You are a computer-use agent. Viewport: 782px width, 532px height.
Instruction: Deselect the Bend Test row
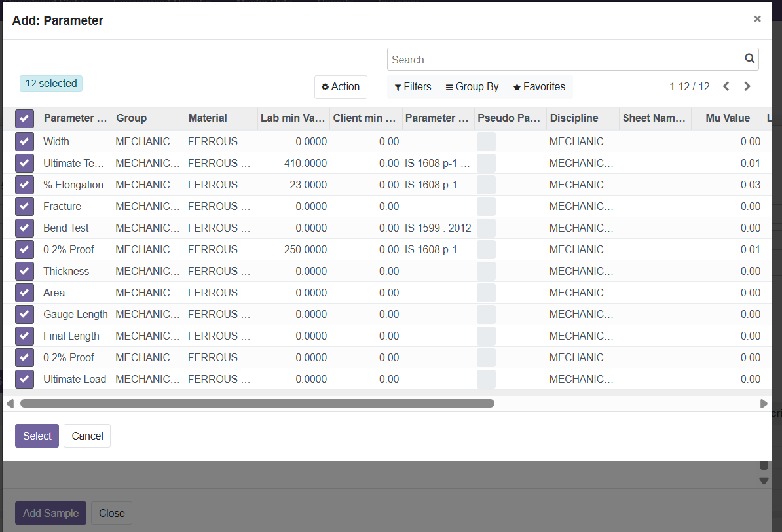coord(24,228)
